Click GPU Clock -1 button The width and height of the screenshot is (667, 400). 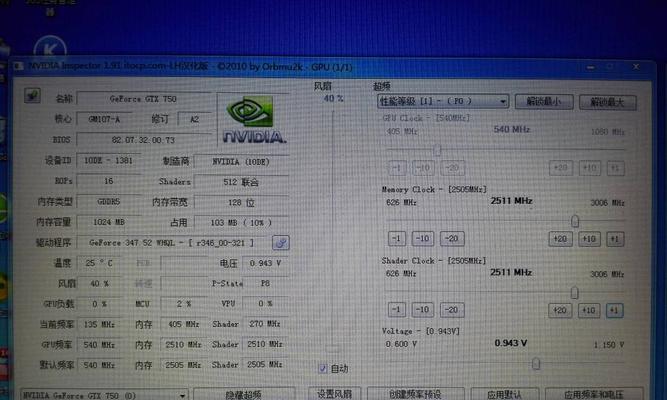(397, 168)
